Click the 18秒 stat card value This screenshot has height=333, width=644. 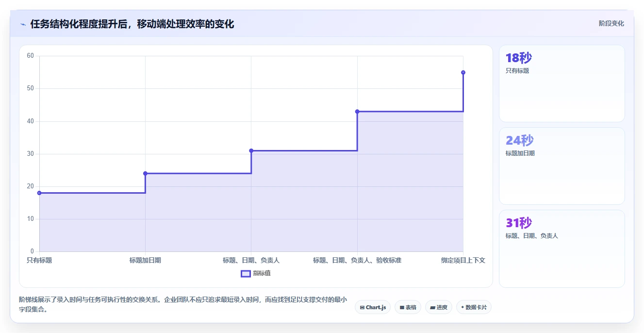519,58
